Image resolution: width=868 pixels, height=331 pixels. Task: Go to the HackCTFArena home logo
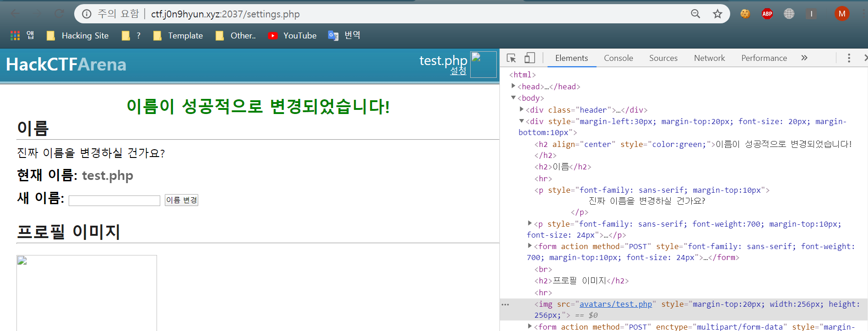coord(66,65)
